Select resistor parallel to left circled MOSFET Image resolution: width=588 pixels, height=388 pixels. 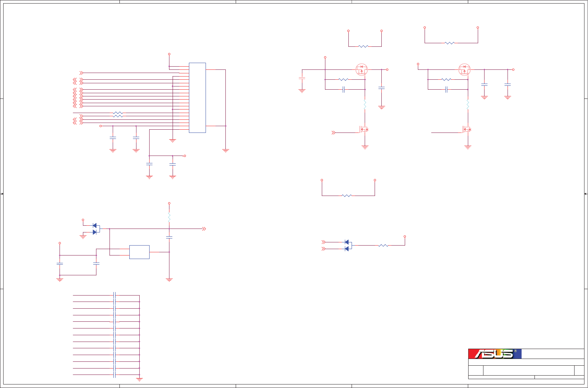click(x=343, y=79)
